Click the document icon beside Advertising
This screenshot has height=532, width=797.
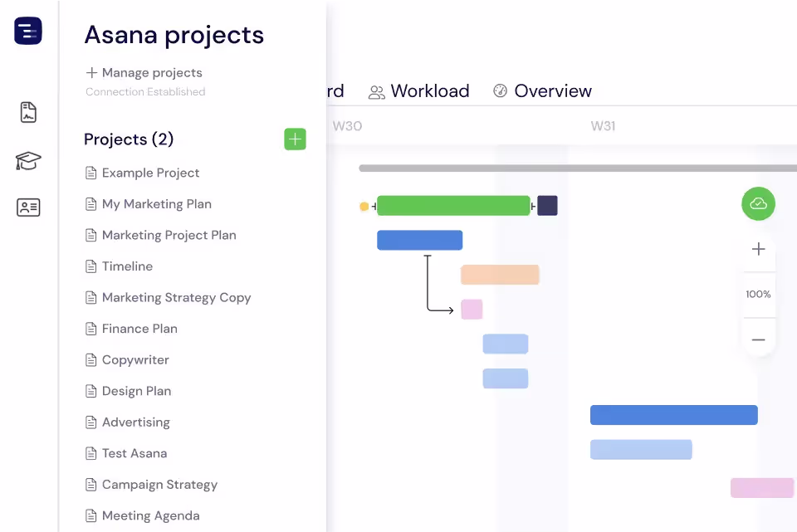tap(91, 422)
